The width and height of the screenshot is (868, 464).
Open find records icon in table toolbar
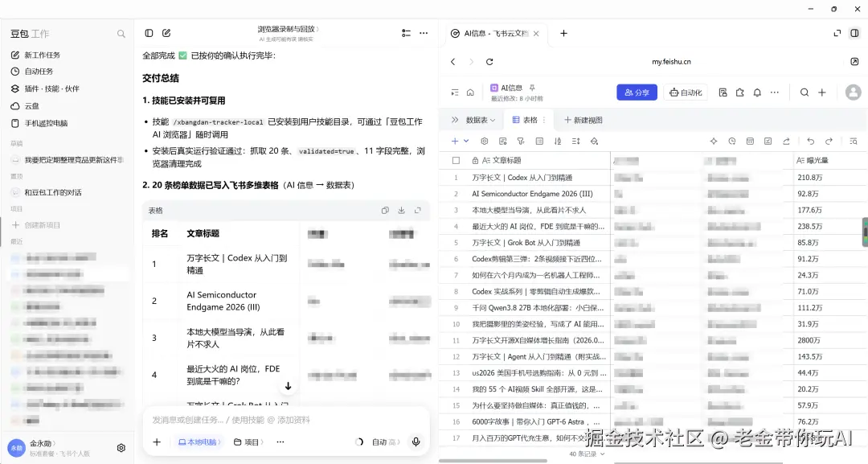click(853, 142)
